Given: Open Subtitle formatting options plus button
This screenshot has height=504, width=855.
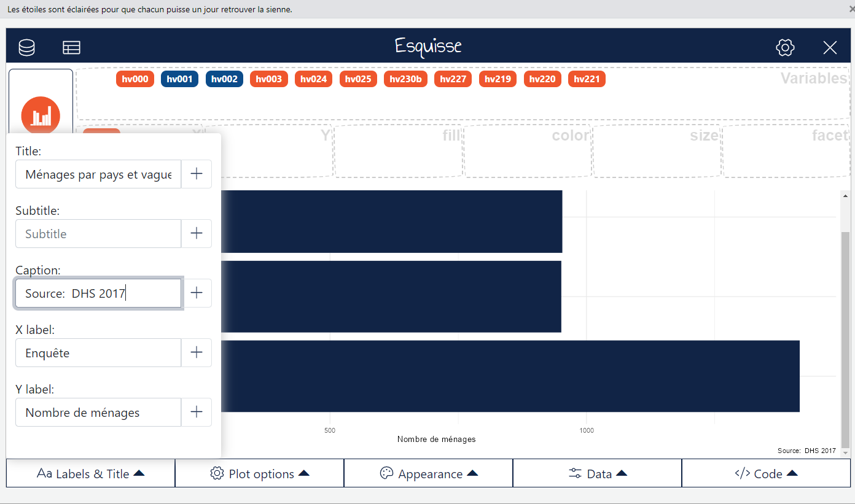Looking at the screenshot, I should click(197, 234).
